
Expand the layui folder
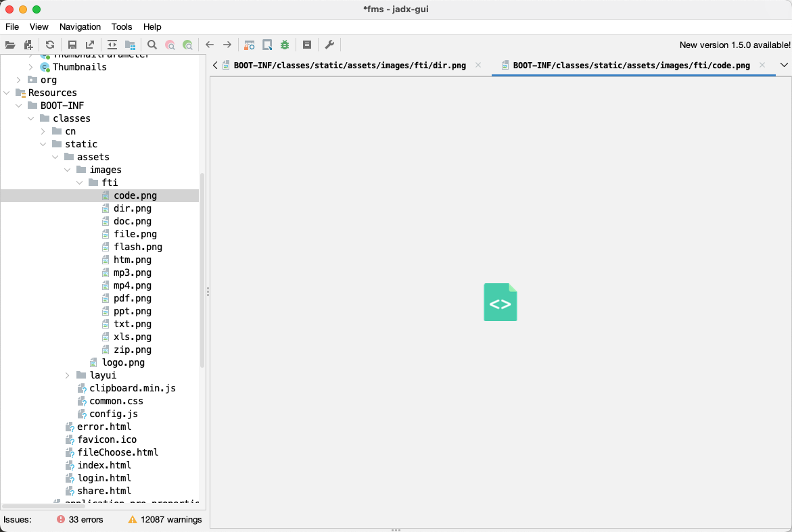(68, 375)
